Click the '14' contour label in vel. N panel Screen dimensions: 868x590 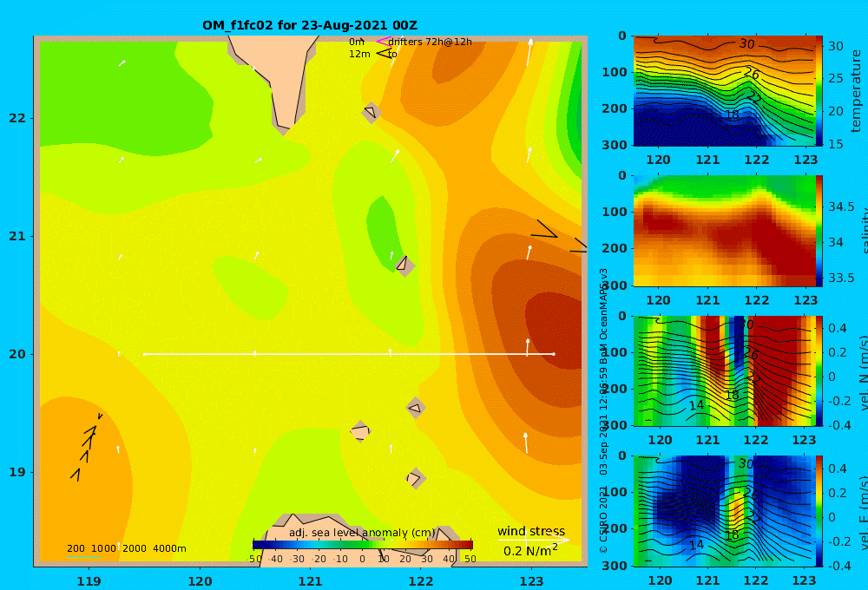click(x=696, y=405)
